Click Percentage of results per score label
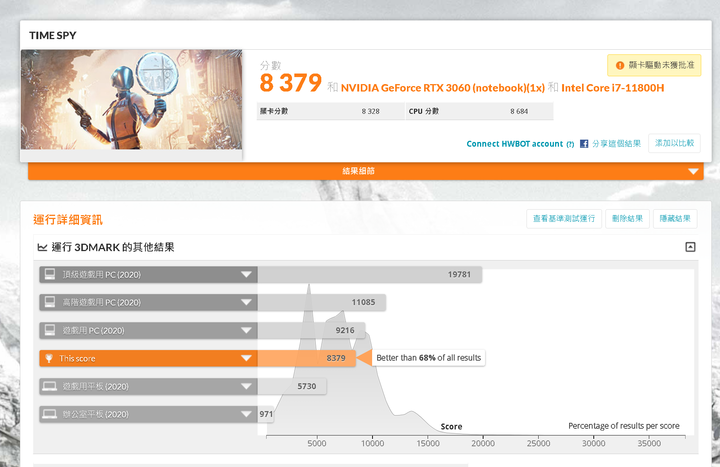 [624, 426]
